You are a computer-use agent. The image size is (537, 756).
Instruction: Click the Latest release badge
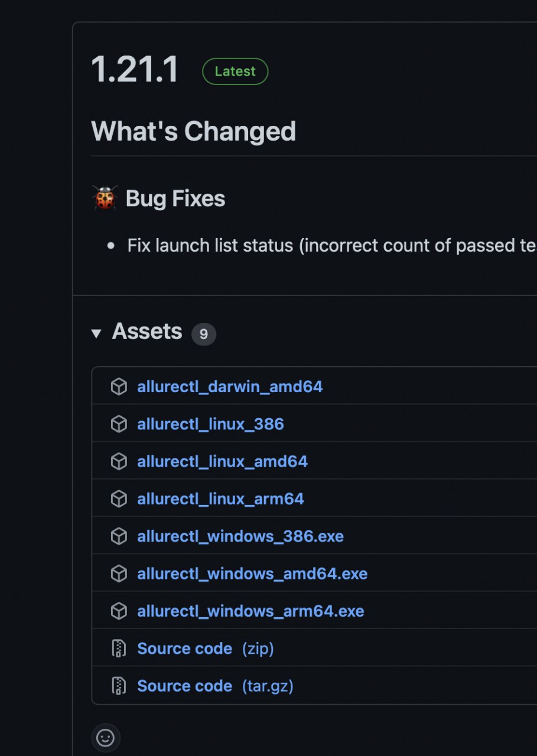(x=235, y=71)
